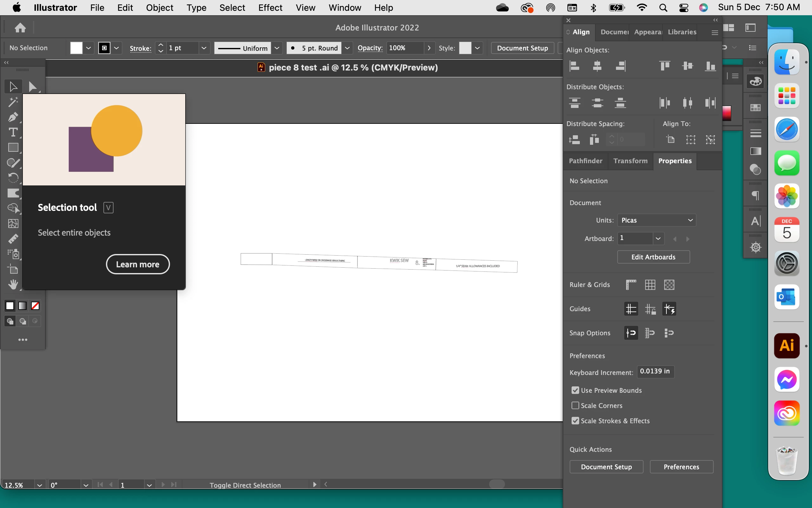Click the white fill color swatch
Screen dimensions: 812x508
(x=76, y=48)
